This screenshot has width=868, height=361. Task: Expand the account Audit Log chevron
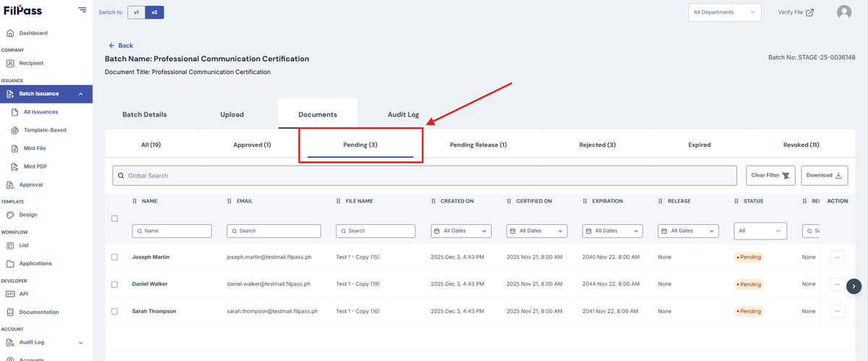[x=80, y=342]
